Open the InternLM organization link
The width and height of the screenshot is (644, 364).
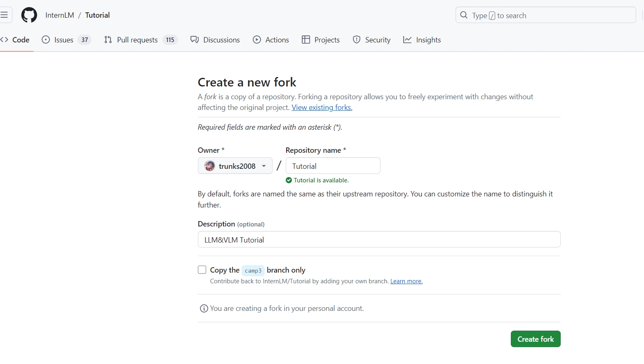(x=60, y=15)
